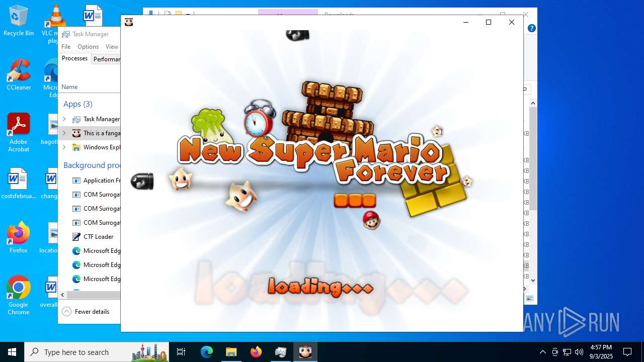Click the Apps (3) group header

[x=78, y=104]
